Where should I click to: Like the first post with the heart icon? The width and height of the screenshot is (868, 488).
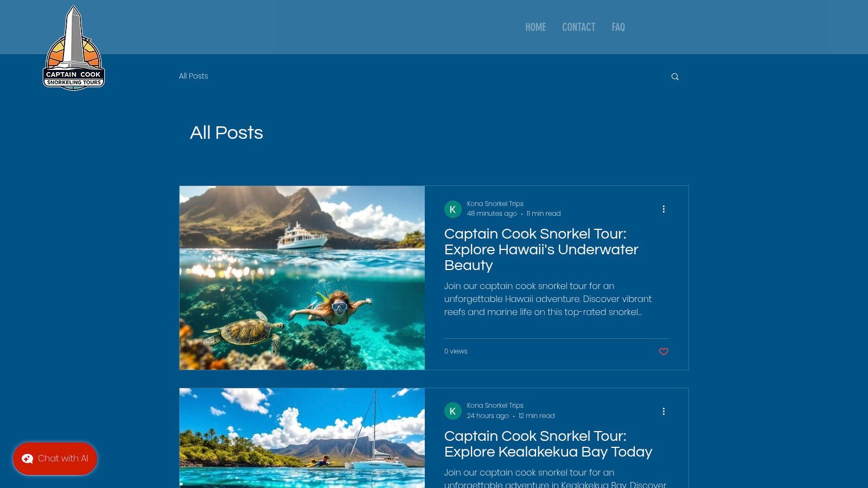tap(663, 351)
